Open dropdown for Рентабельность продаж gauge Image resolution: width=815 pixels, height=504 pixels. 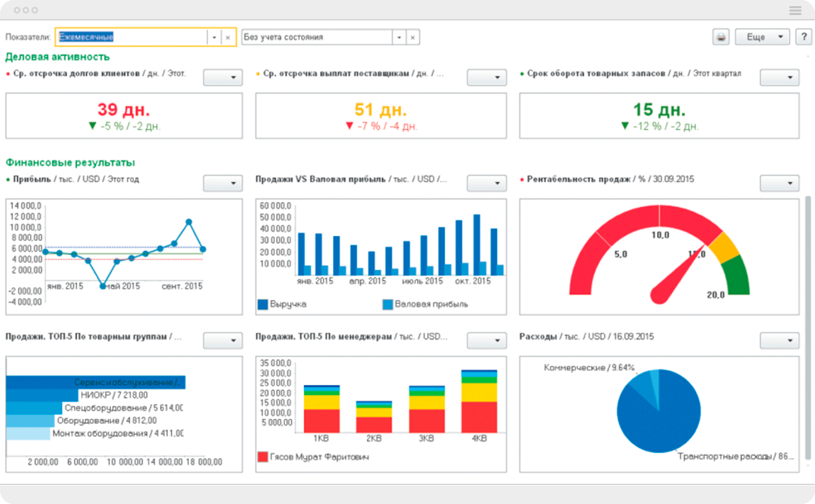(779, 183)
